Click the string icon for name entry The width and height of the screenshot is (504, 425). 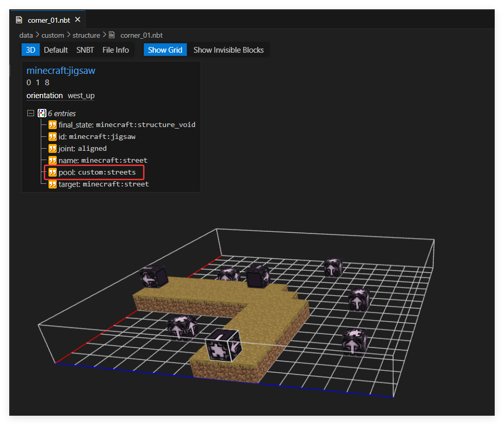(53, 160)
